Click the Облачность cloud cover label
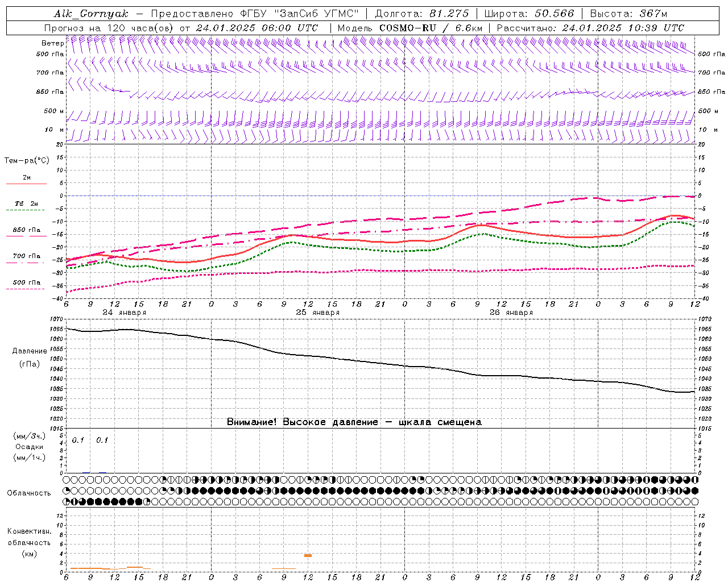728x582 pixels. (x=29, y=493)
